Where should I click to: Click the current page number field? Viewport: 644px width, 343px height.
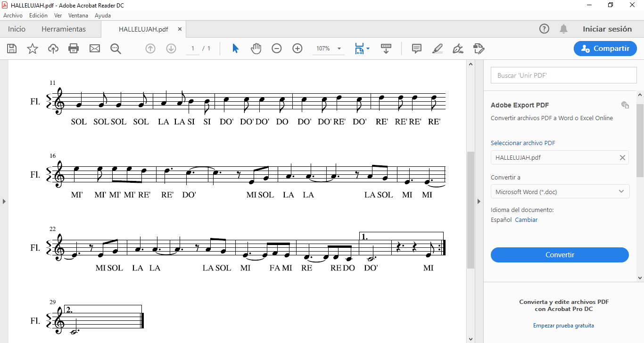coord(193,49)
